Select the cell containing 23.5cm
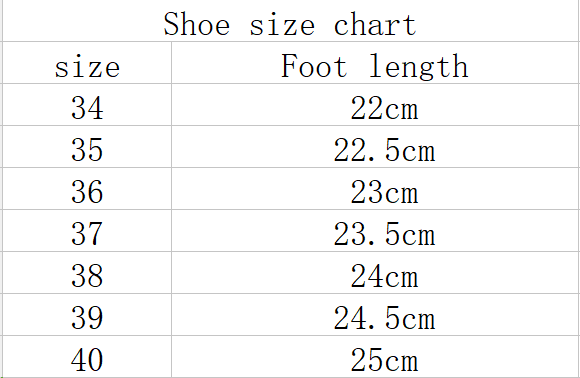The height and width of the screenshot is (378, 580). pos(375,231)
